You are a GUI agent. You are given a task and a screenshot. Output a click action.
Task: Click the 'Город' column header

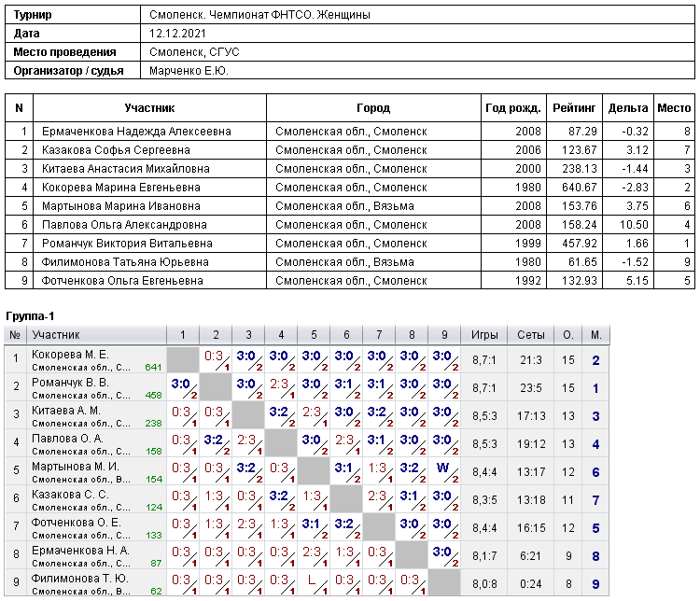373,108
